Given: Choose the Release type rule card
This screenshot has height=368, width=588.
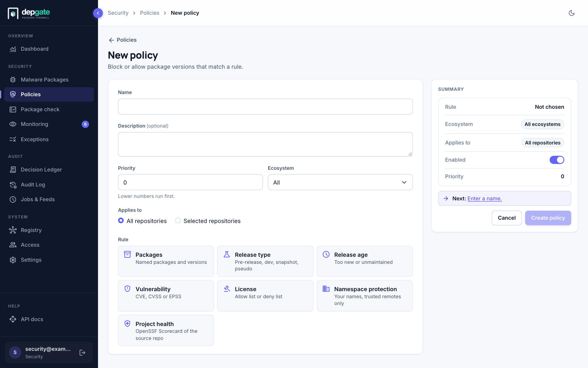Looking at the screenshot, I should coord(265,261).
